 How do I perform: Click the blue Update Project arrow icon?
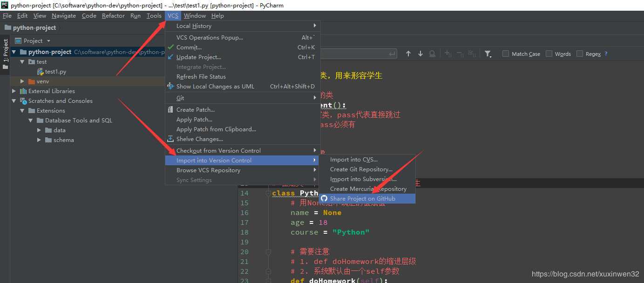tap(170, 57)
